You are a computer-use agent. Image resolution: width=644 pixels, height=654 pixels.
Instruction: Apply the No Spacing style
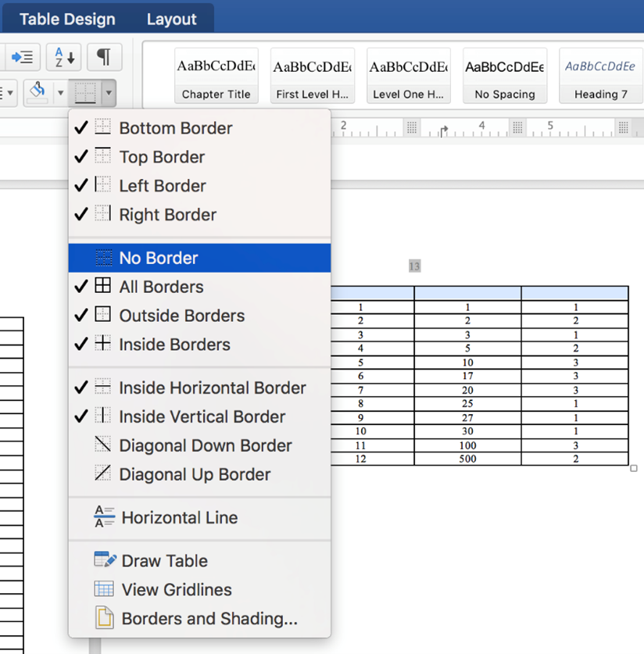coord(505,76)
